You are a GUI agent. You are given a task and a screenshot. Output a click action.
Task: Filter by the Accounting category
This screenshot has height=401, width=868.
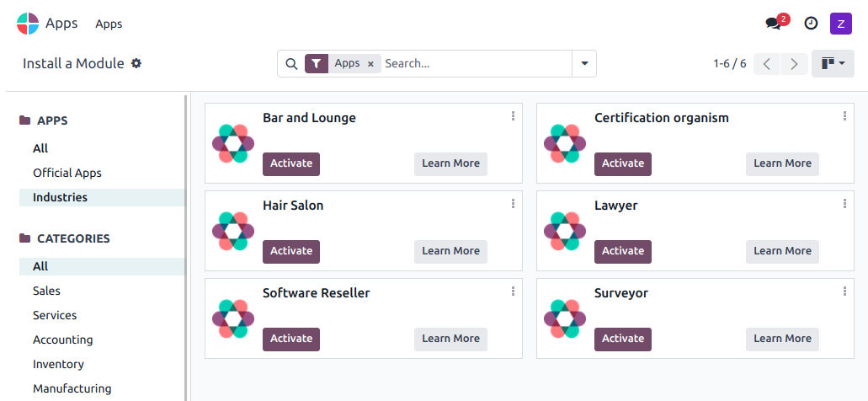coord(62,340)
